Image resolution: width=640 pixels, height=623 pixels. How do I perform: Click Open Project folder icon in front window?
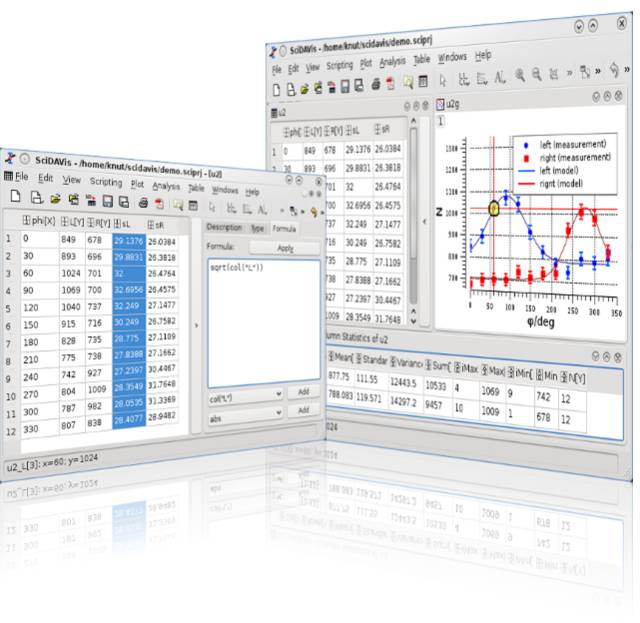(55, 199)
